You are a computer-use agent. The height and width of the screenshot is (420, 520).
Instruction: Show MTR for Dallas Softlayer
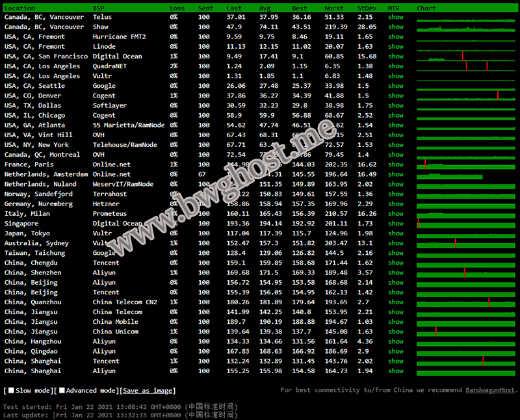(x=396, y=105)
